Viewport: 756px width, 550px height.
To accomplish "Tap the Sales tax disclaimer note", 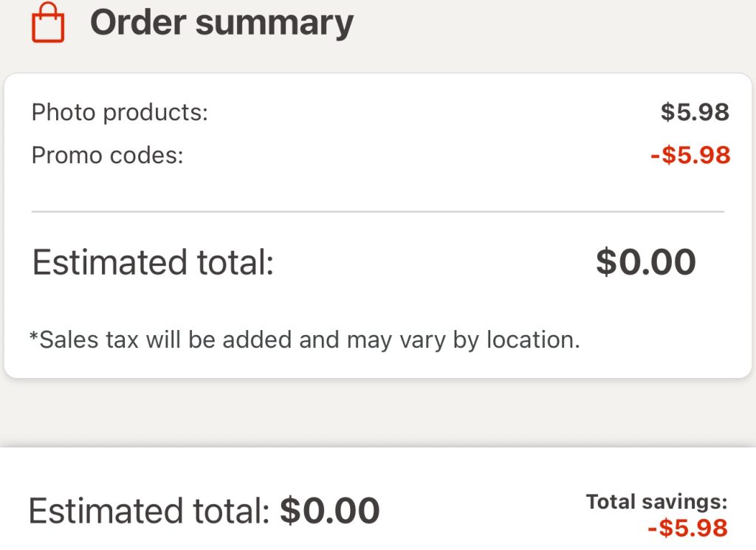I will click(304, 340).
